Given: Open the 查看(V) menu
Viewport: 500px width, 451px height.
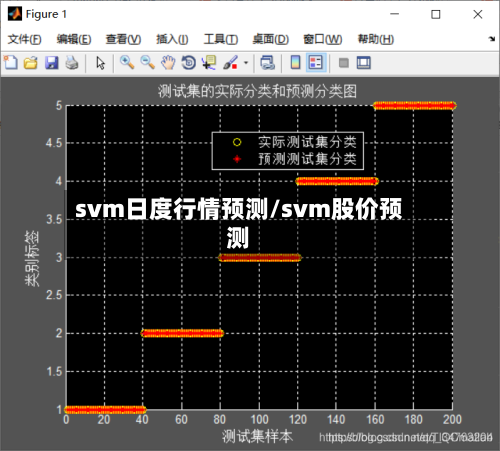Looking at the screenshot, I should pos(123,39).
